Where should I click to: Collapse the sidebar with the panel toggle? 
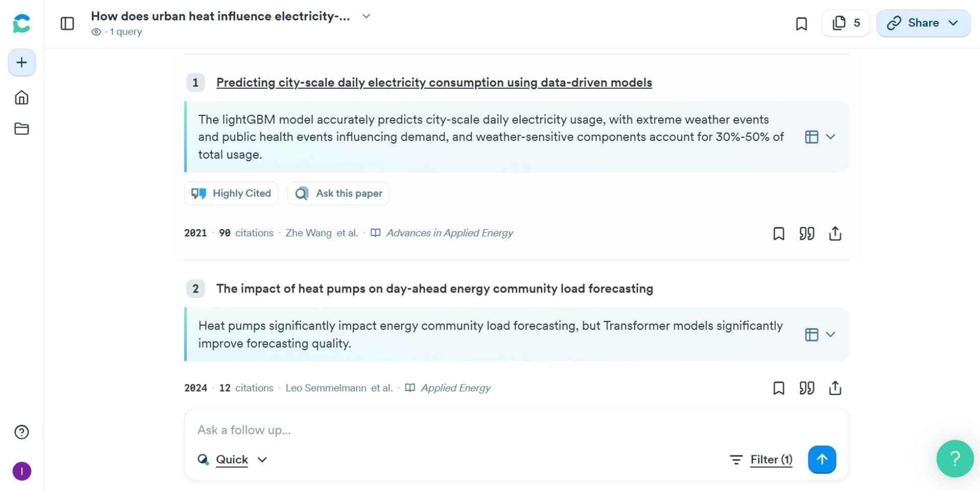click(67, 23)
